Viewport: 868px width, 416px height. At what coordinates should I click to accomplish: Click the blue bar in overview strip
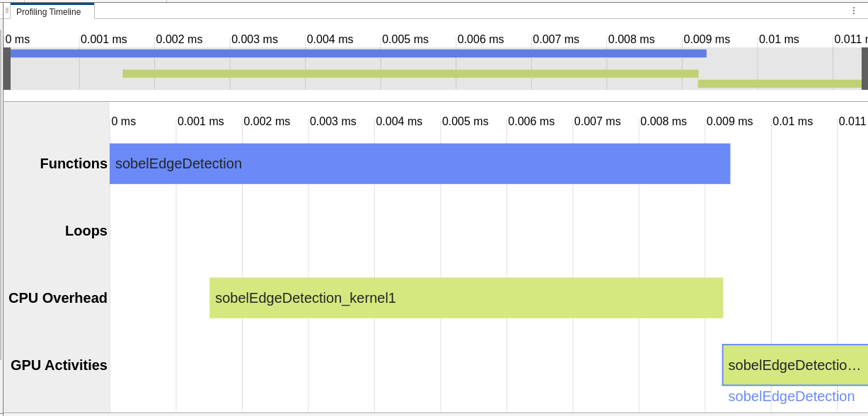(x=358, y=53)
